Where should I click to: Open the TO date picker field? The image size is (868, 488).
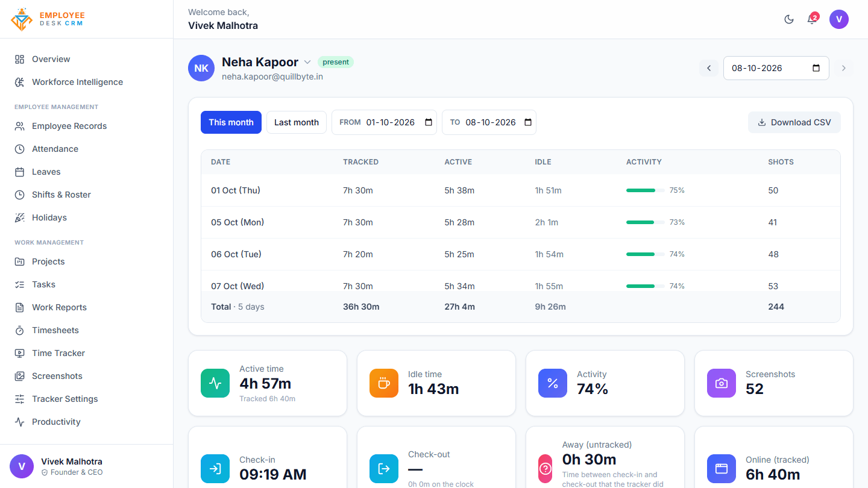tap(489, 122)
